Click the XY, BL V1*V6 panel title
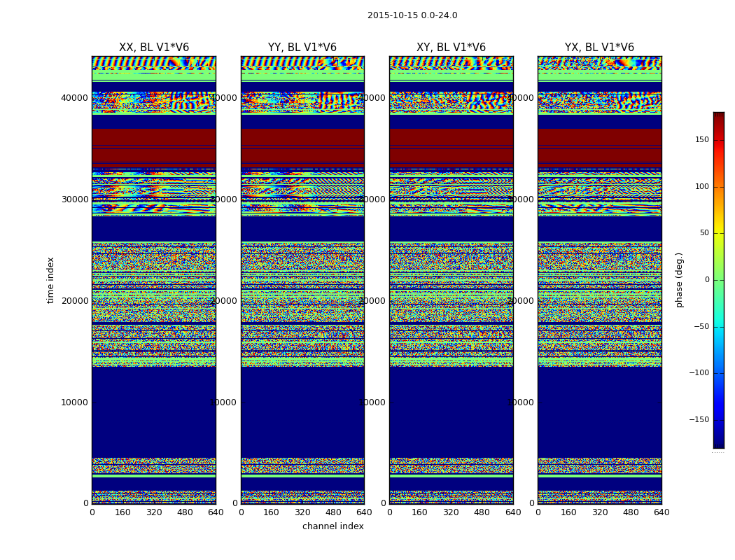 (x=451, y=48)
